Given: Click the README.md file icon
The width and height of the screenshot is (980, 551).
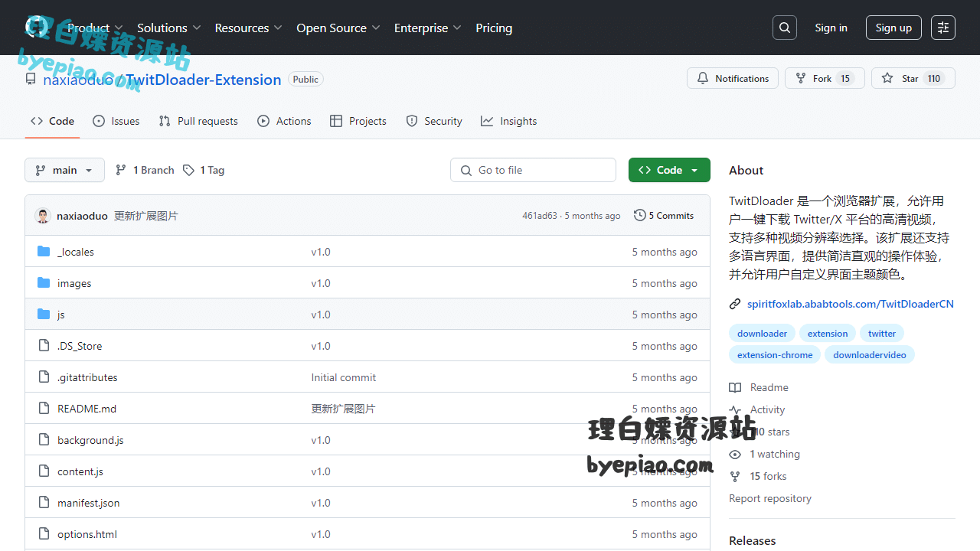Looking at the screenshot, I should click(x=44, y=409).
